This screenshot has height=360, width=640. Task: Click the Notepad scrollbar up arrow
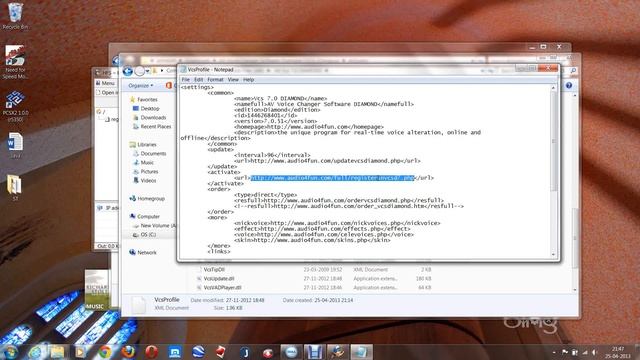point(554,88)
